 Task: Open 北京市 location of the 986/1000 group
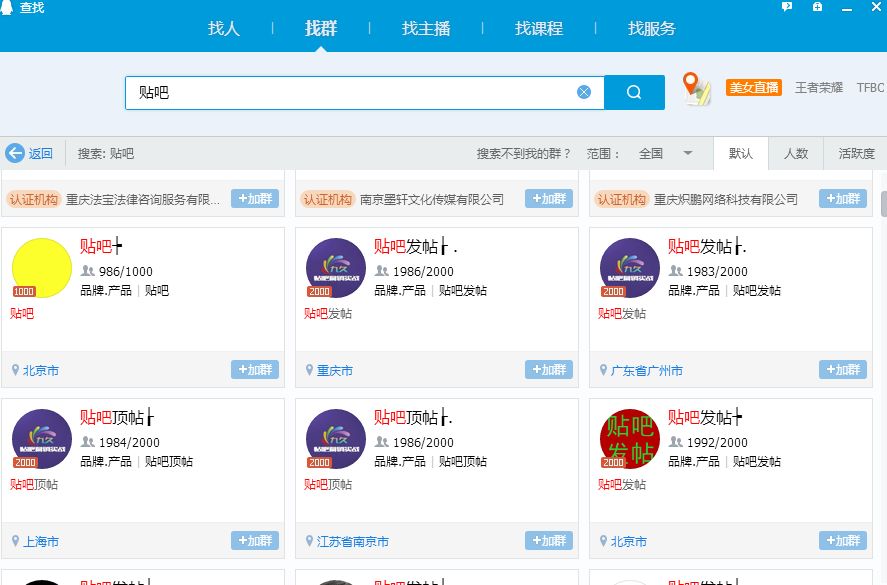click(x=41, y=371)
